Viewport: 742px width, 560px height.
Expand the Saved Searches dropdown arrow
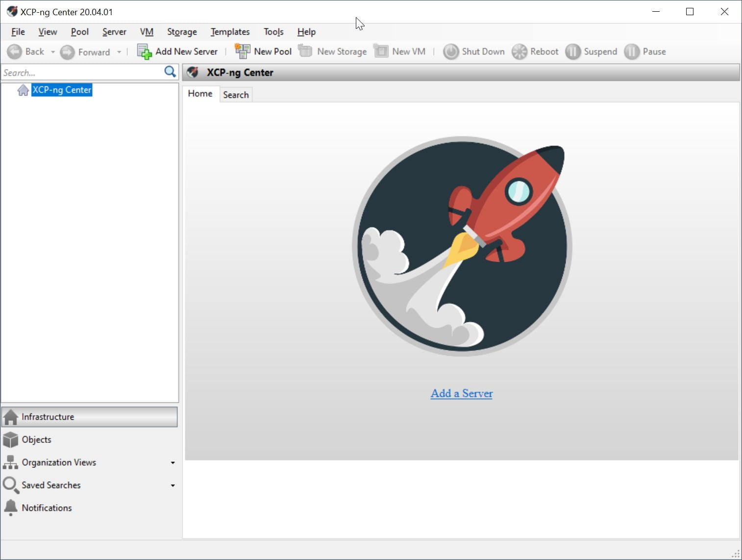pos(173,486)
